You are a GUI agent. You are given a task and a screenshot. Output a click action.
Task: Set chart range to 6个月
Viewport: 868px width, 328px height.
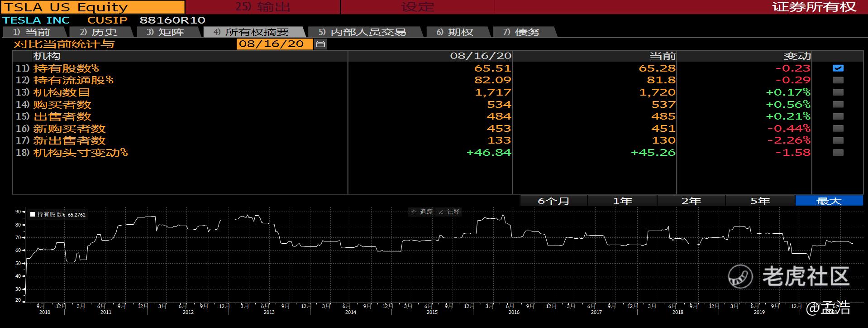click(x=553, y=201)
